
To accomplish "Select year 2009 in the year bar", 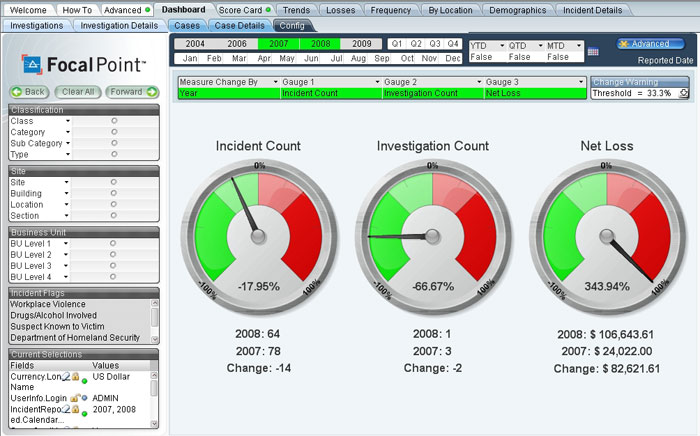I will point(361,44).
